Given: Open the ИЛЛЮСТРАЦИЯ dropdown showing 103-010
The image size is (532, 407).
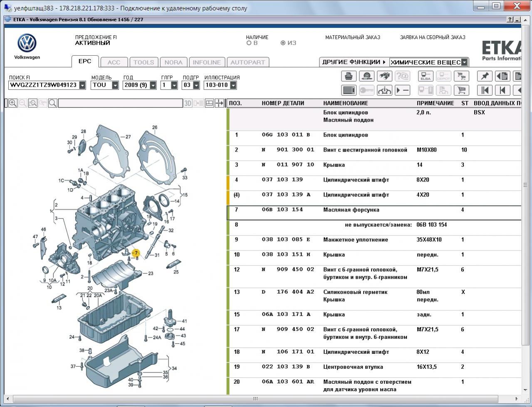Looking at the screenshot, I should click(x=233, y=85).
